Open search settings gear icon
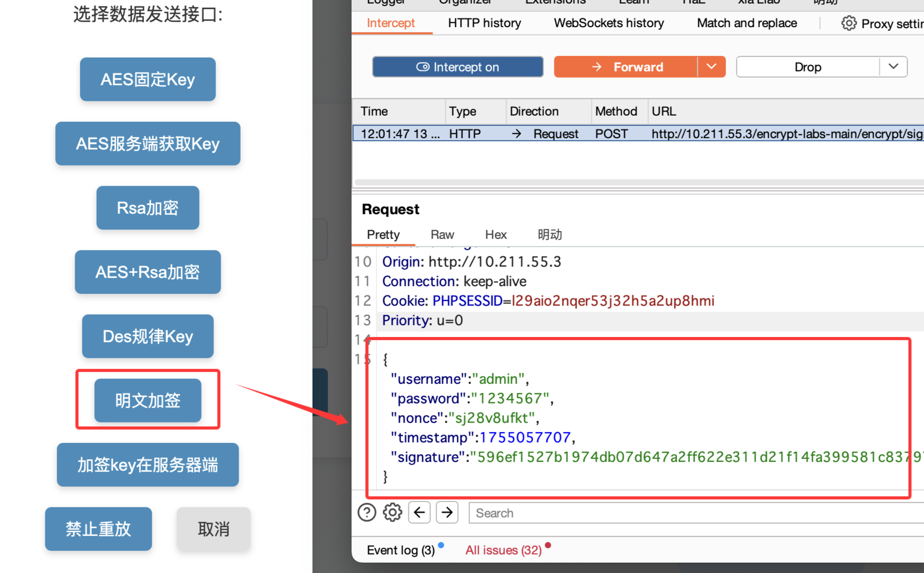The height and width of the screenshot is (573, 924). tap(392, 512)
